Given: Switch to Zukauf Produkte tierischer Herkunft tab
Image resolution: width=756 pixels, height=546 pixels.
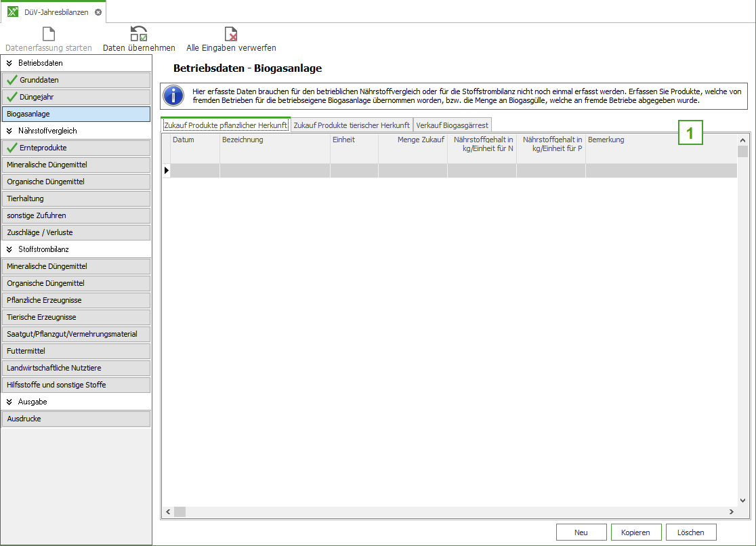Looking at the screenshot, I should pos(352,125).
